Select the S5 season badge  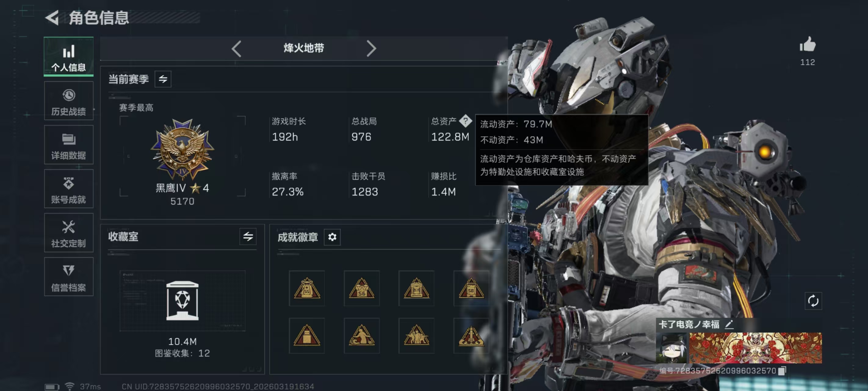point(307,288)
